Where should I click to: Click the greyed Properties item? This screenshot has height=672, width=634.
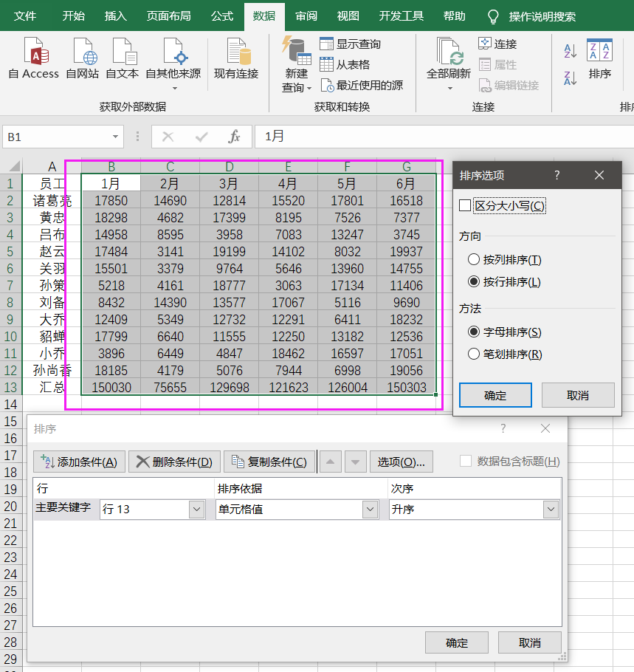[497, 65]
